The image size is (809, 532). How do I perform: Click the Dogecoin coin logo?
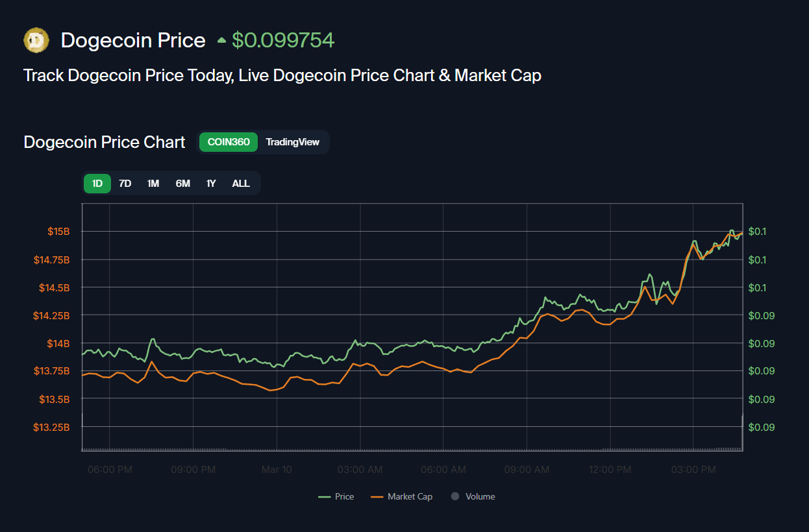pyautogui.click(x=36, y=40)
